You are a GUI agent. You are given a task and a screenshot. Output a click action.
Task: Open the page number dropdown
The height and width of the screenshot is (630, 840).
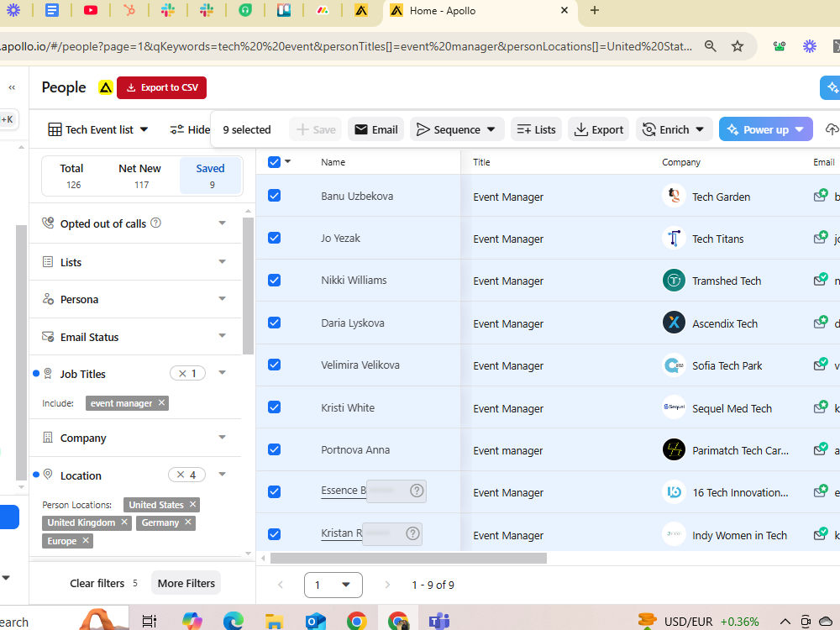[333, 585]
